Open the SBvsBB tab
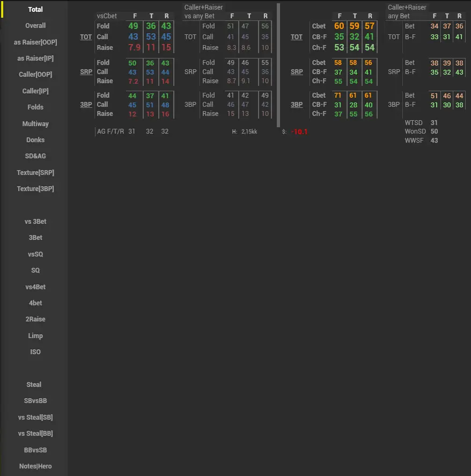The width and height of the screenshot is (471, 476). coord(35,401)
